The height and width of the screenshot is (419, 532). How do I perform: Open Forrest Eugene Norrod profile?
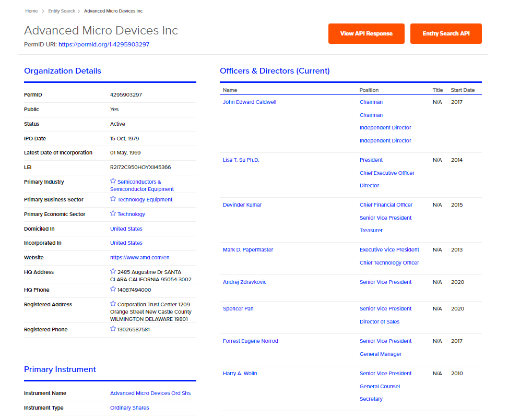(251, 341)
